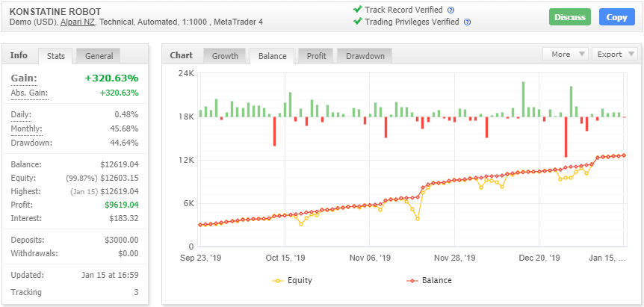The image size is (644, 307).
Task: Select the Profit chart tab
Action: click(316, 56)
